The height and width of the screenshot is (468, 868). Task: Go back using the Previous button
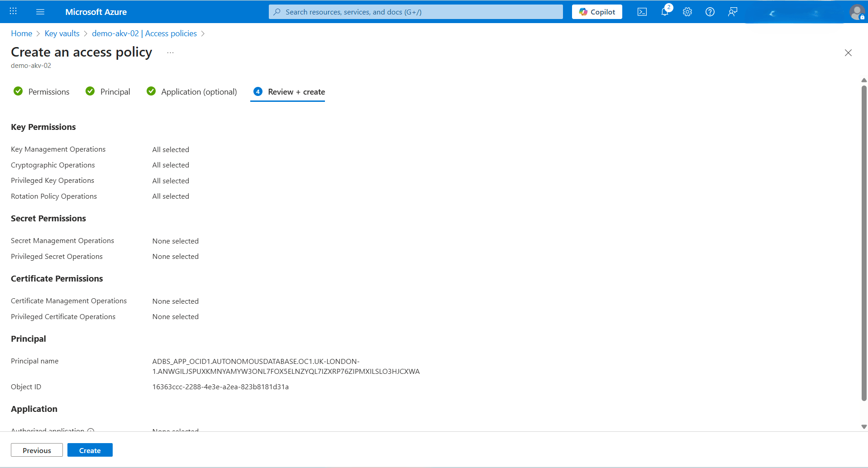coord(36,450)
